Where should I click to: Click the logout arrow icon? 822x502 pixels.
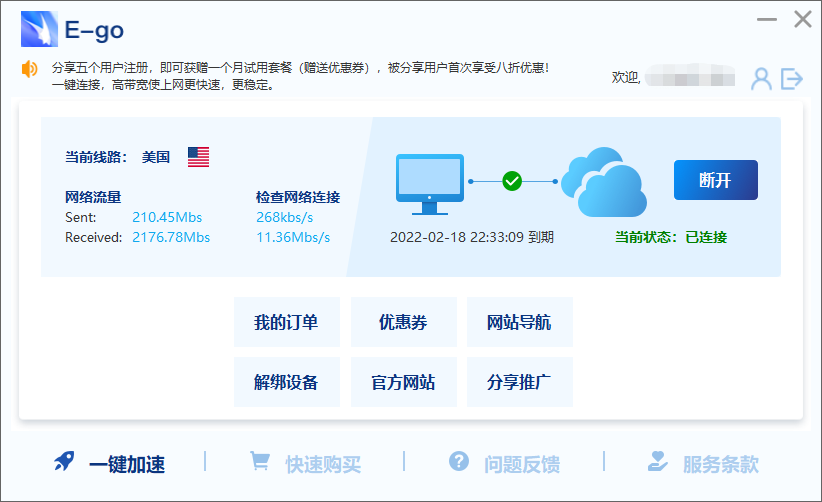[x=792, y=78]
